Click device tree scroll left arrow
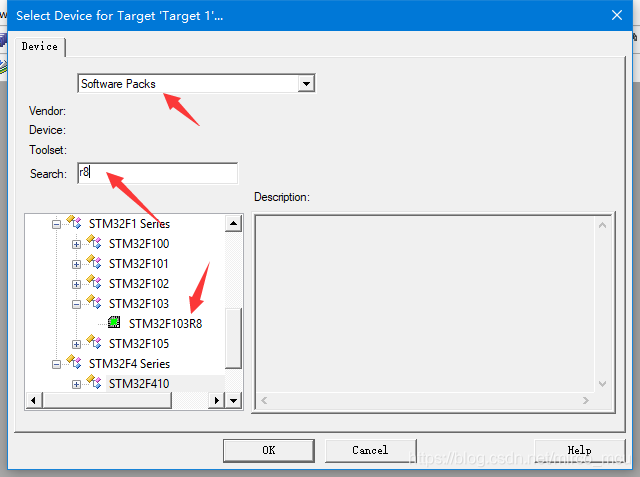 pyautogui.click(x=33, y=400)
